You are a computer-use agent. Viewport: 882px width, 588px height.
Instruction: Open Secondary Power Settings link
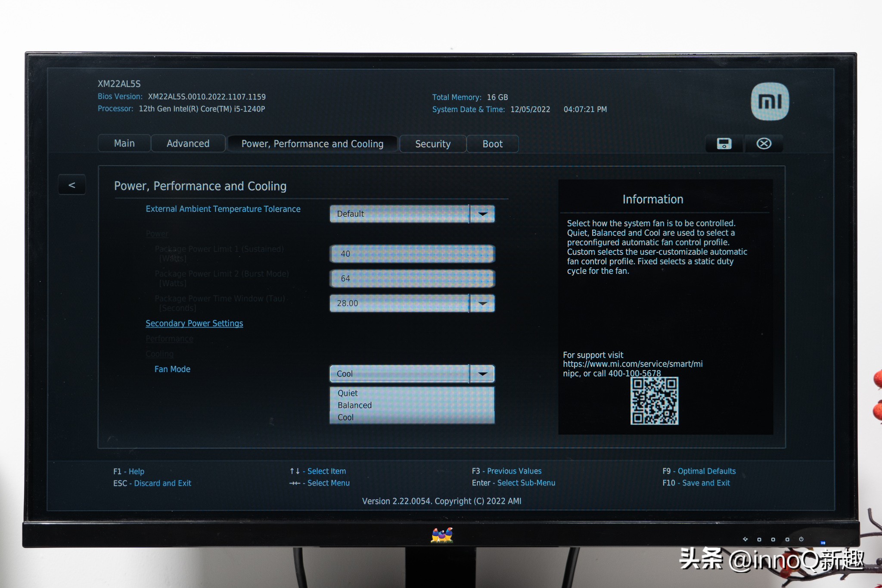click(194, 324)
